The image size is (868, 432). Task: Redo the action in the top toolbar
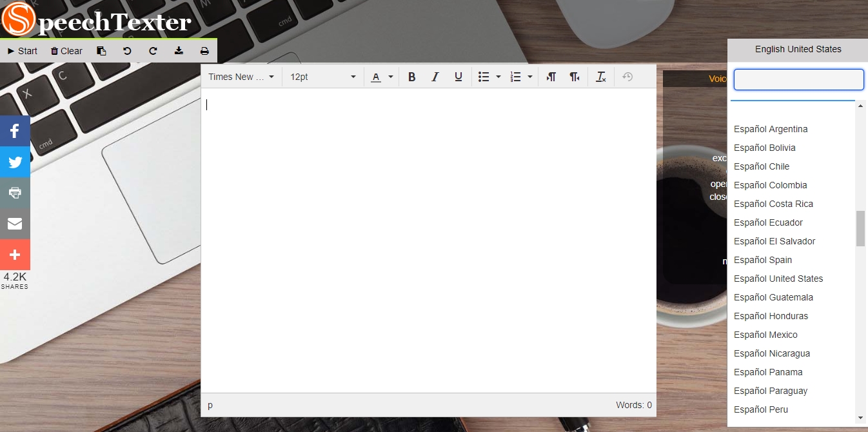pos(153,51)
